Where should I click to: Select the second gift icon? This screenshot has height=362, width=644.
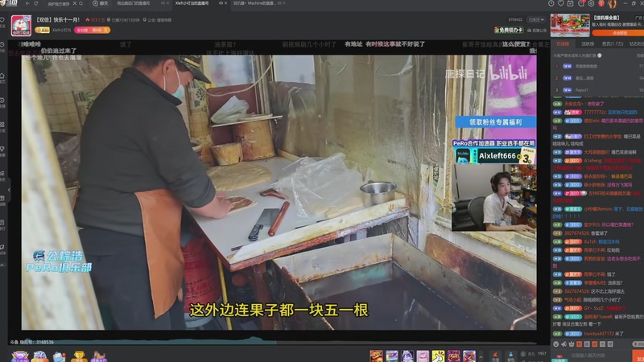[392, 356]
